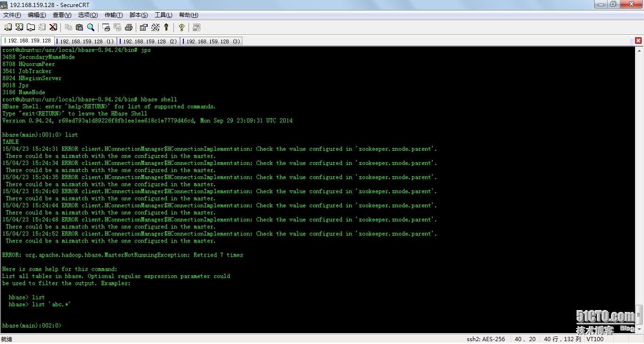Click the MasterNotRunningException error line
Image resolution: width=644 pixels, height=344 pixels.
(123, 255)
